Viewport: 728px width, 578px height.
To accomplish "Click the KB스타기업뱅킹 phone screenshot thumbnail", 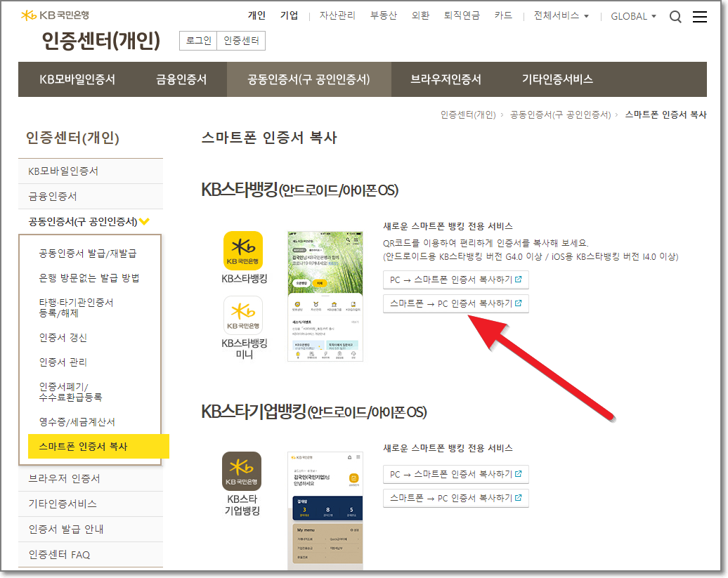I will [325, 511].
